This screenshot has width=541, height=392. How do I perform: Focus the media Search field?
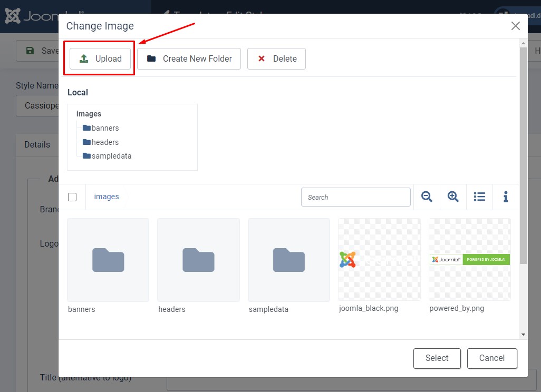[x=355, y=197]
